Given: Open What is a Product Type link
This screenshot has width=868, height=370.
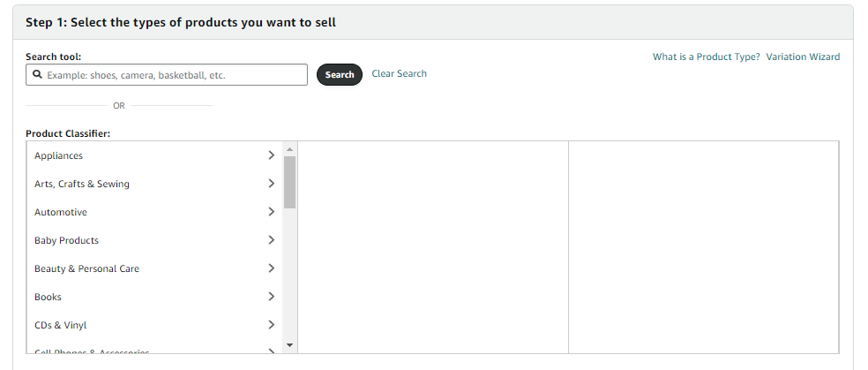Looking at the screenshot, I should tap(706, 57).
